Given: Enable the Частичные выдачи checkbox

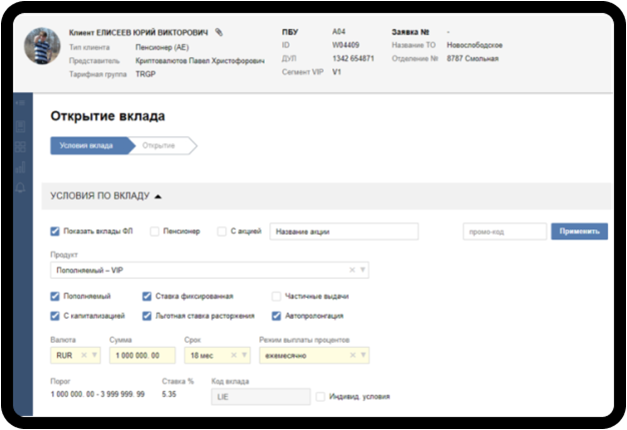Looking at the screenshot, I should [x=276, y=296].
